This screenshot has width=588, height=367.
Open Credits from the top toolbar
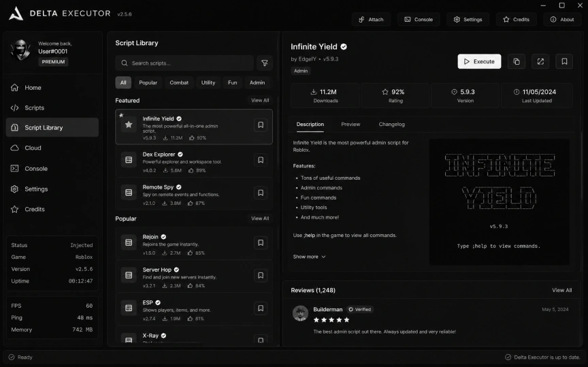point(517,20)
